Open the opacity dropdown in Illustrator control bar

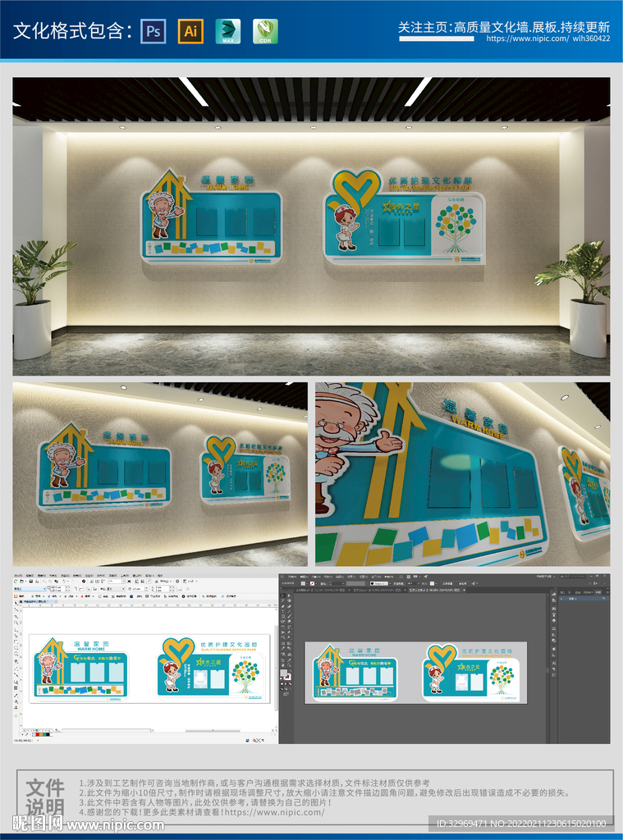(x=419, y=584)
